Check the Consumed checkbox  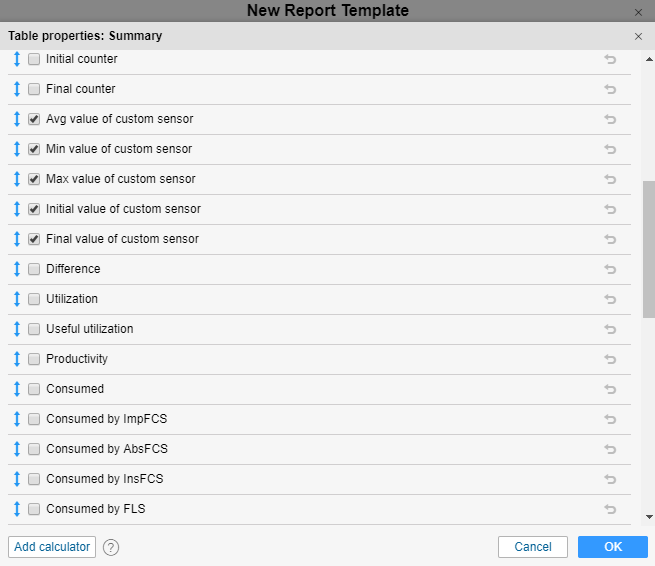34,389
